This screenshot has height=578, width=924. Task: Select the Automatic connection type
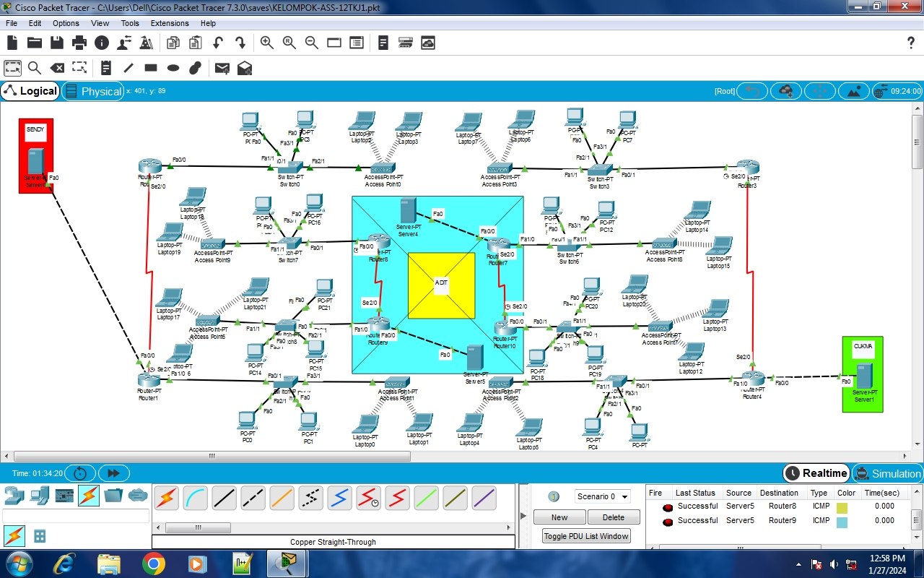(x=166, y=498)
